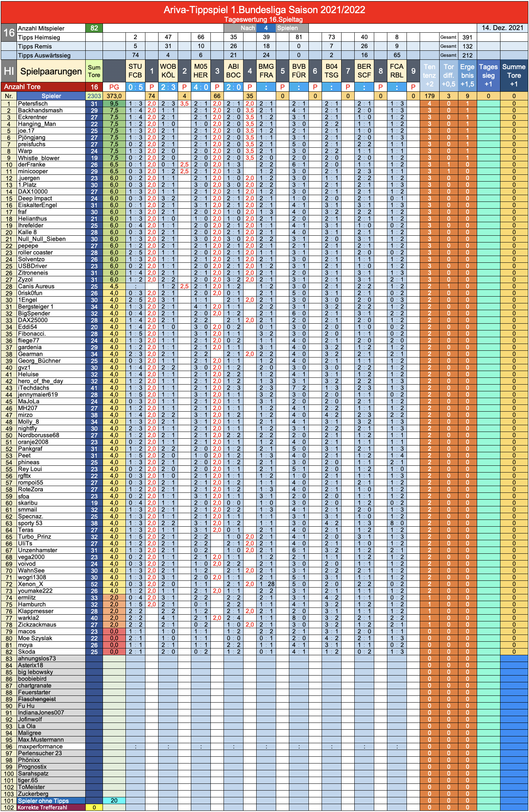Image resolution: width=529 pixels, height=812 pixels.
Task: Click the 'Nach' label above the matches
Action: [248, 28]
